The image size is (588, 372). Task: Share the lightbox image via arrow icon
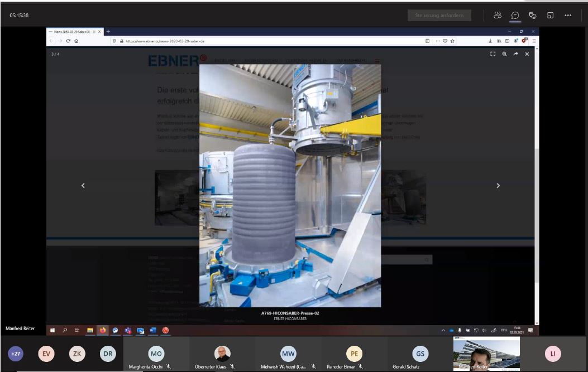515,54
